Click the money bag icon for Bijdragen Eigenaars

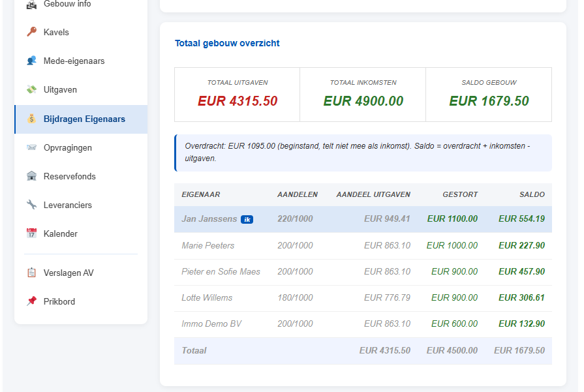pyautogui.click(x=32, y=119)
